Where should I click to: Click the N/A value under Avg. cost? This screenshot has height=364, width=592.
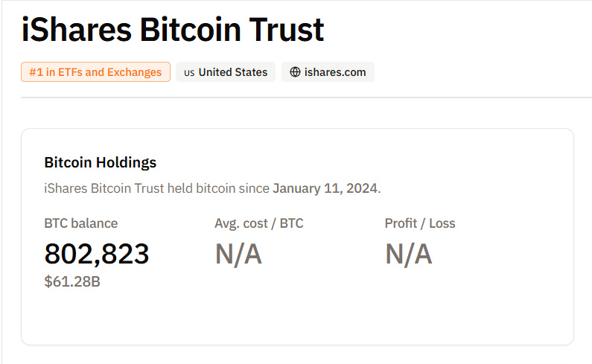pos(238,255)
